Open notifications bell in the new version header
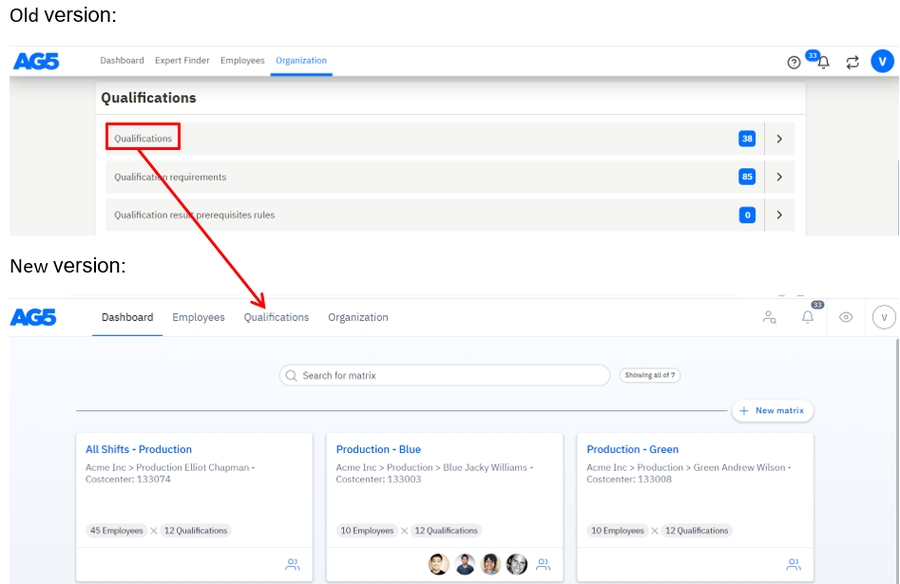Image resolution: width=900 pixels, height=584 pixels. point(808,317)
